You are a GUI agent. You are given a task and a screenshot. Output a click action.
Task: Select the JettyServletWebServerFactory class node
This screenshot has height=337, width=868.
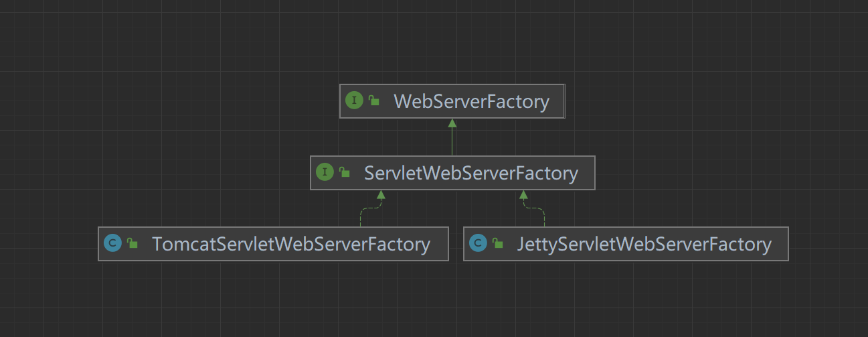click(626, 244)
